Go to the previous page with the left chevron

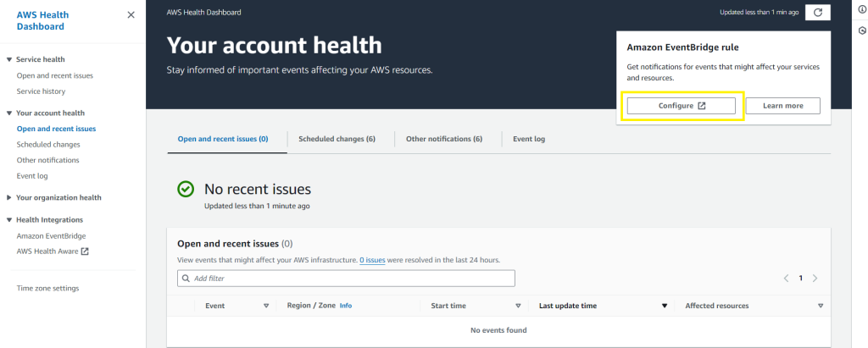pos(786,279)
